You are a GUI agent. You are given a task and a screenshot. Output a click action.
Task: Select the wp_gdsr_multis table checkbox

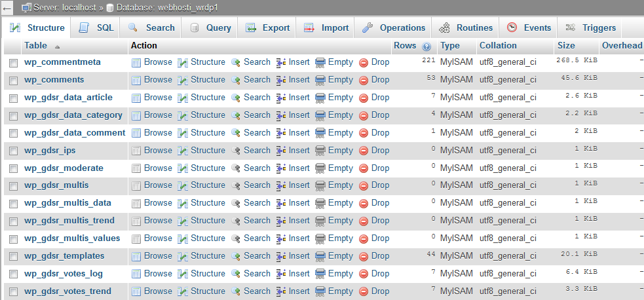coord(13,186)
